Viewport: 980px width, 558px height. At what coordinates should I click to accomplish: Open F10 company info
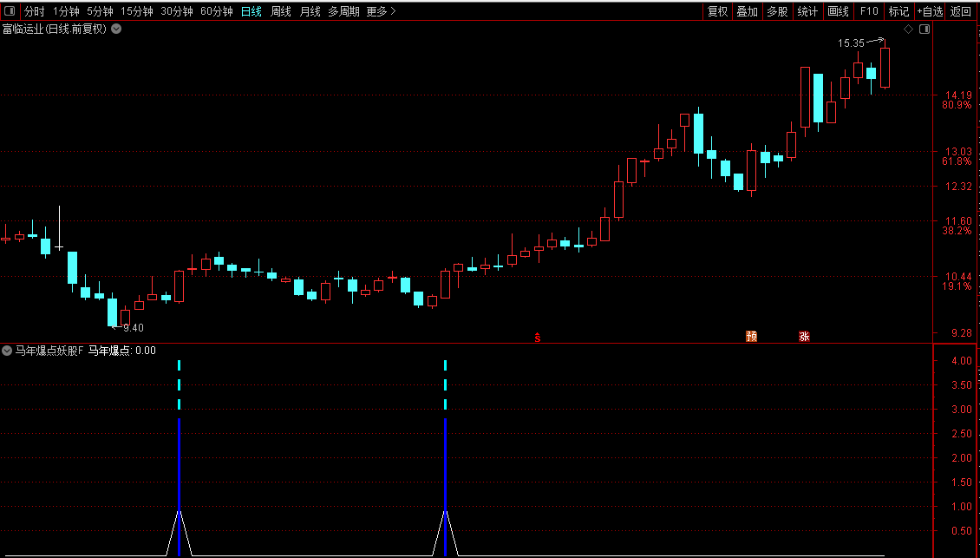[869, 11]
